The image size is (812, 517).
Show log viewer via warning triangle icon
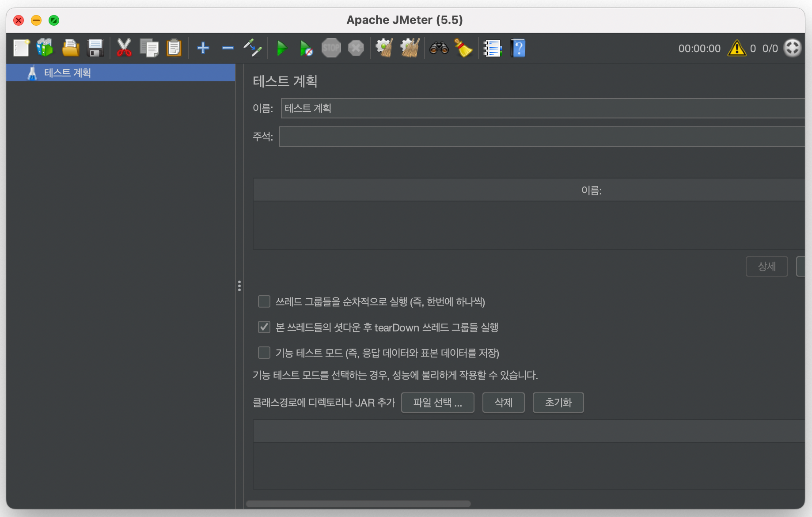(x=736, y=48)
